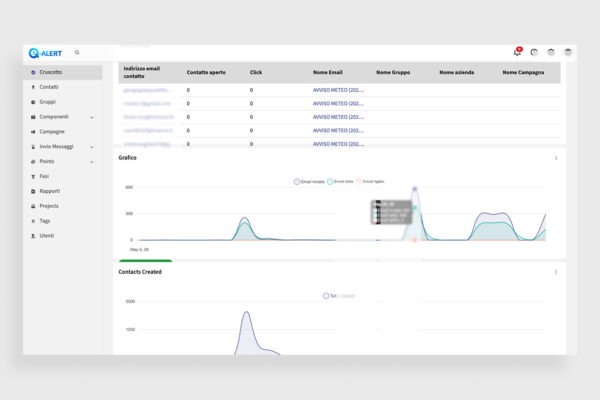Go to Campagne section
Image resolution: width=600 pixels, height=400 pixels.
[x=52, y=132]
